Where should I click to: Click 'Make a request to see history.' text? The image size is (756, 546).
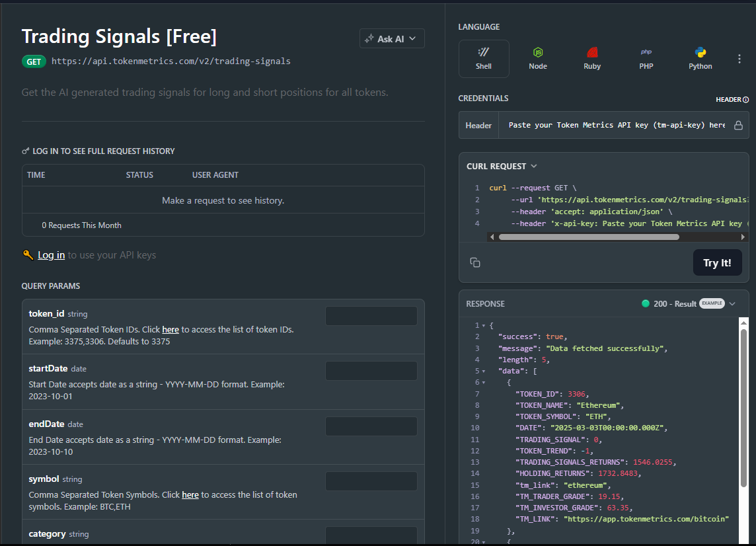pos(223,200)
